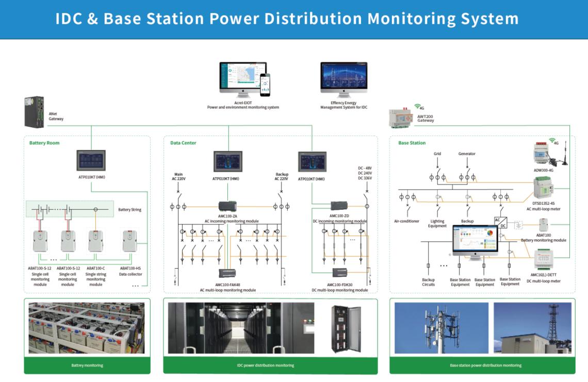Select the ABAT100-HS data collector device
Screen dimensions: 588x382
130,241
